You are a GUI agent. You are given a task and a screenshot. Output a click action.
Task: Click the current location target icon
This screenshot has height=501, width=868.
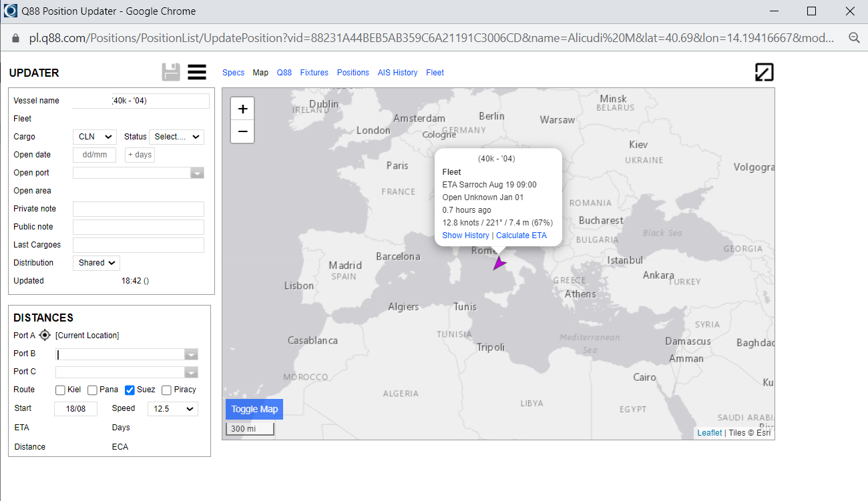[x=45, y=335]
